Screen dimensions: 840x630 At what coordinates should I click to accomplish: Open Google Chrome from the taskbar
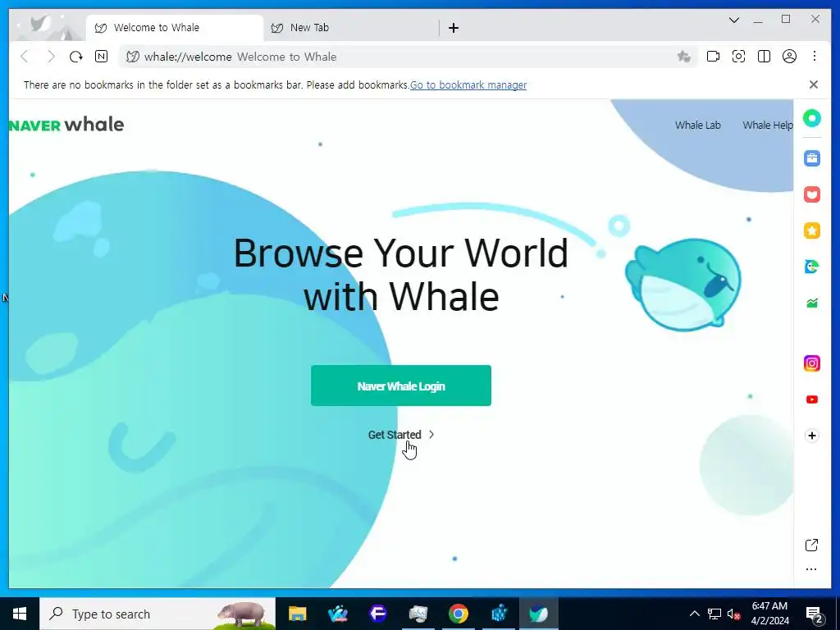tap(458, 614)
